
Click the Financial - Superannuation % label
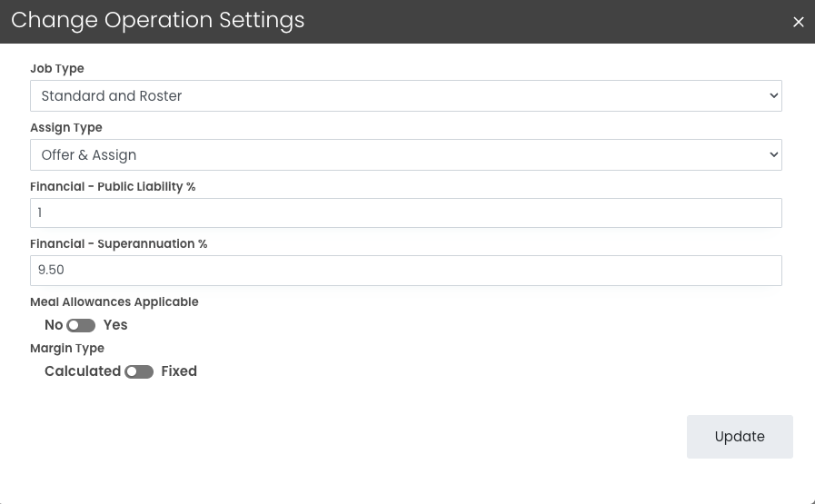119,244
